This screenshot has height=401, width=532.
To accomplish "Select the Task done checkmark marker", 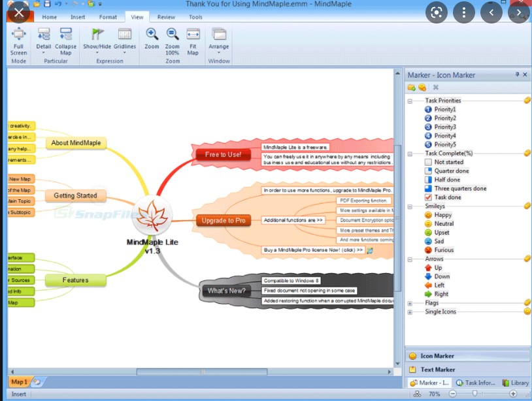I will [428, 197].
